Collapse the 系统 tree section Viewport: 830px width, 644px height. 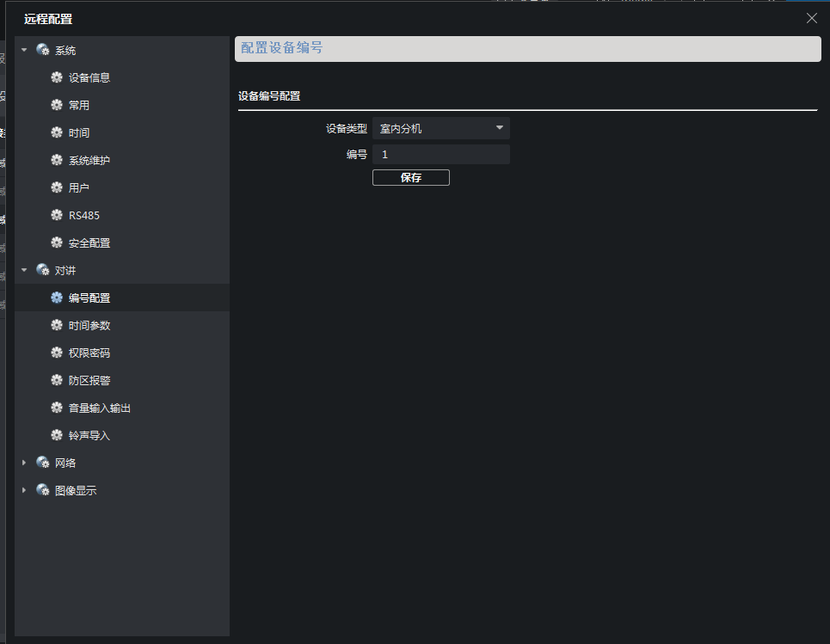tap(24, 51)
